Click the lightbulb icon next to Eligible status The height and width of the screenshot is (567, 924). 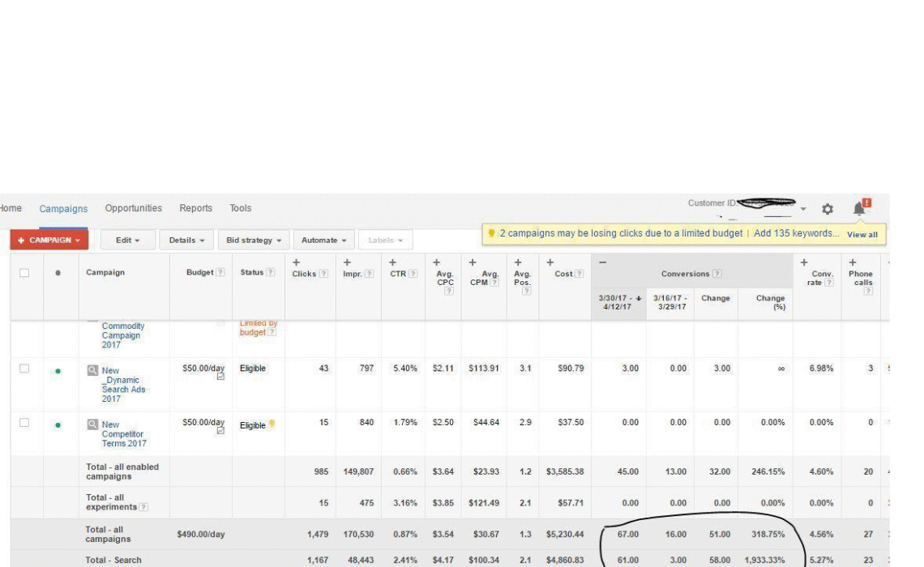point(272,424)
